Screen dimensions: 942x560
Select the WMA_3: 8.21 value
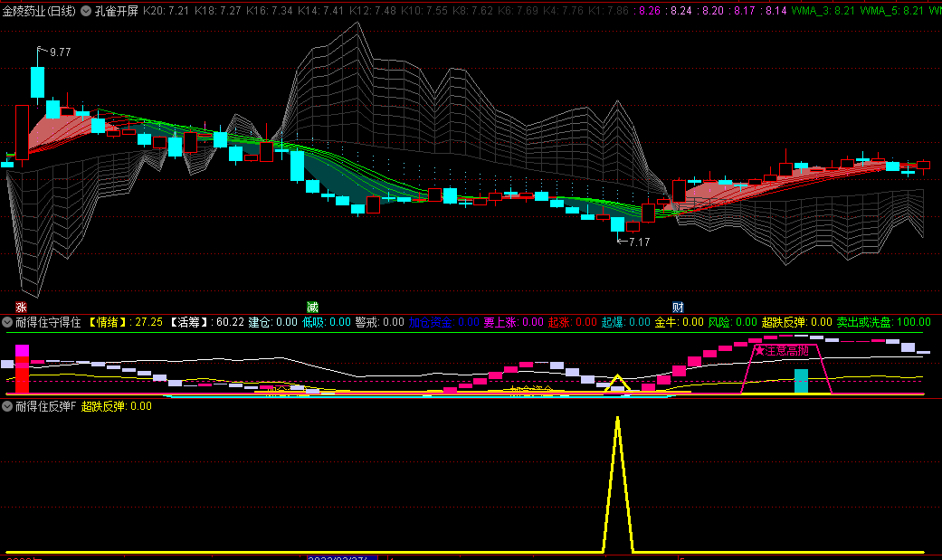[823, 11]
